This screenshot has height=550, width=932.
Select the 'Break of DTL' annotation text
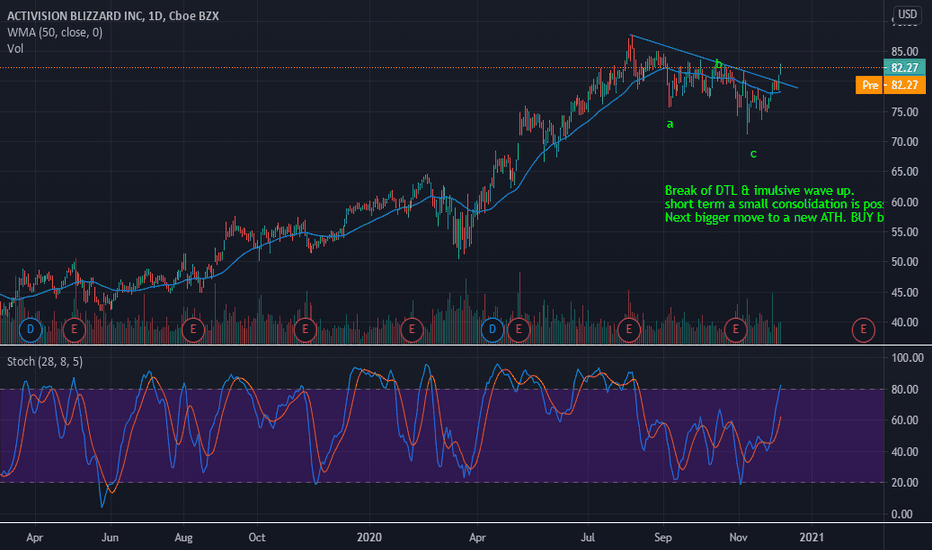click(774, 204)
